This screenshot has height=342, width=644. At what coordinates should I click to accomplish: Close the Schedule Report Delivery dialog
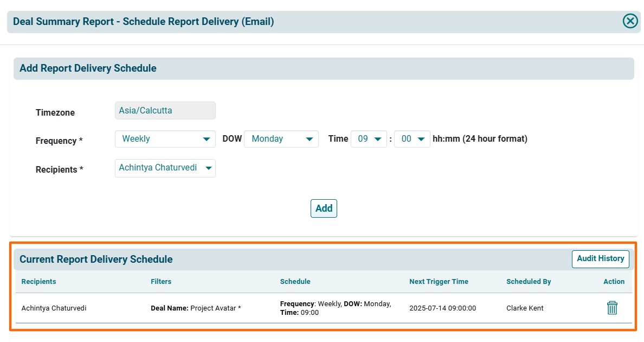[630, 21]
